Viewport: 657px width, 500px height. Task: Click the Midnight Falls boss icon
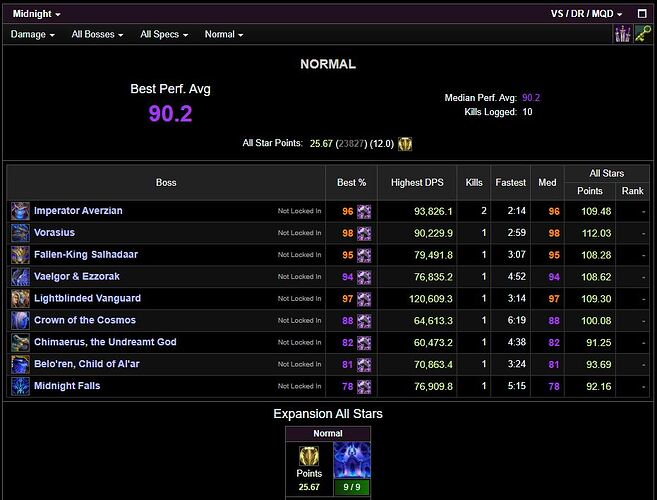pos(20,386)
